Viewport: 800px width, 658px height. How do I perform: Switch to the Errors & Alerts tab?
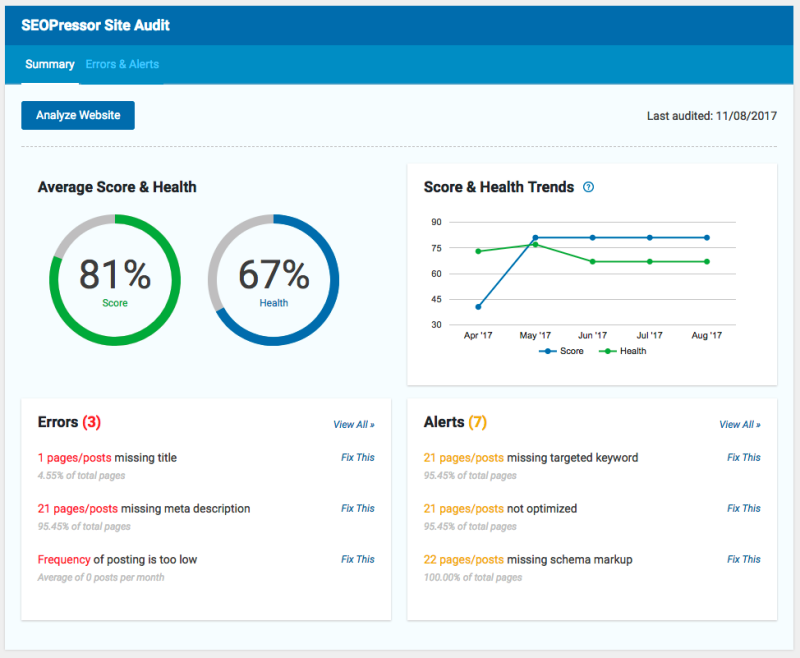point(122,64)
